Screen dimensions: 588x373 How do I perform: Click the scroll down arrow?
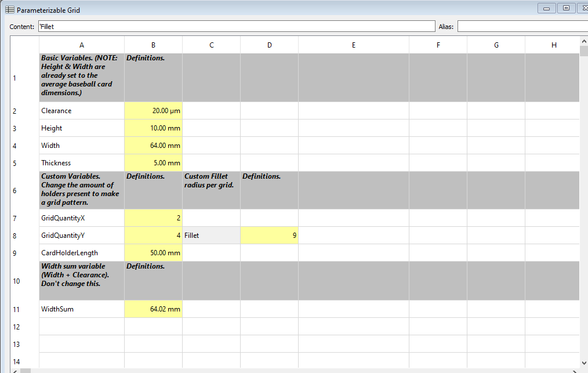584,363
